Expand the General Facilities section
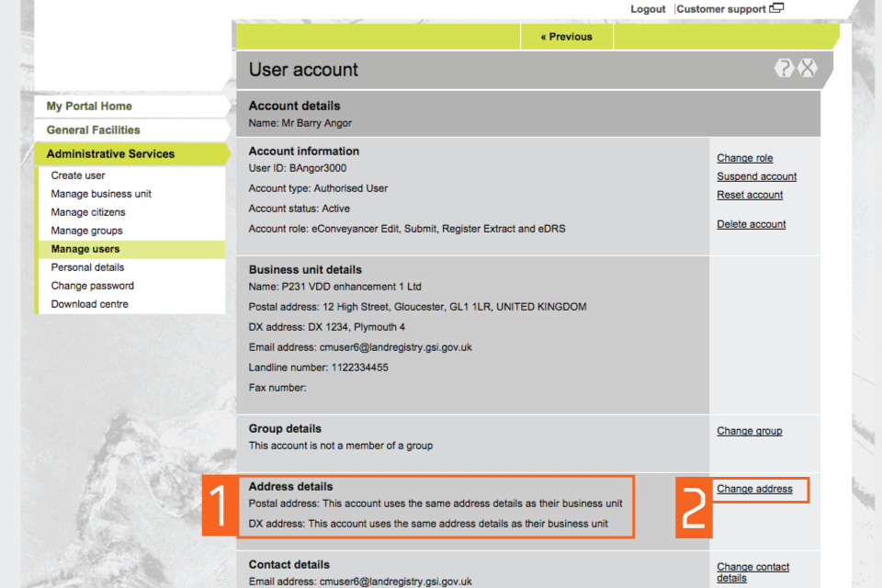The height and width of the screenshot is (588, 882). point(93,130)
